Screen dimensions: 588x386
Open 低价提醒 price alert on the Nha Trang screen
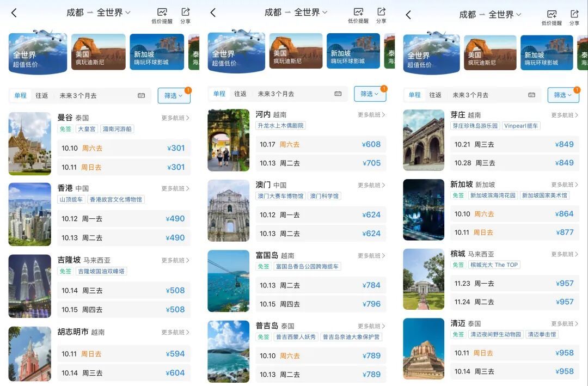[x=552, y=17]
